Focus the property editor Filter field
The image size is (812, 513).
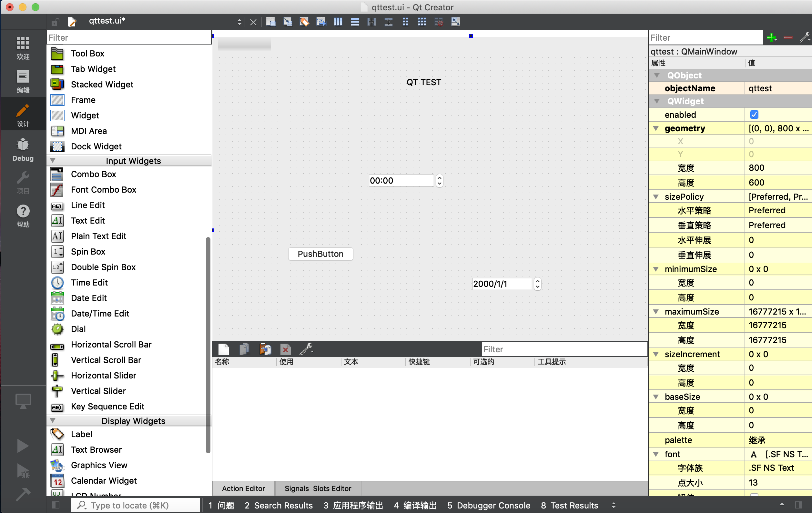click(706, 37)
